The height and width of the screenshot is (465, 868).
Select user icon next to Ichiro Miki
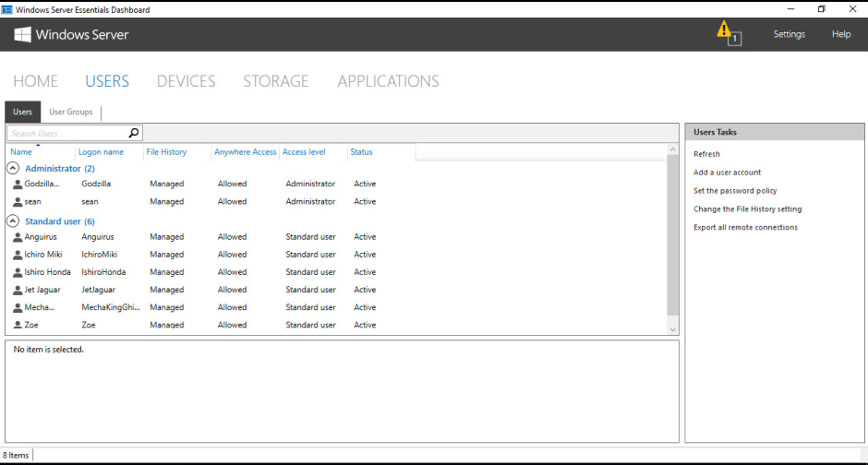tap(18, 255)
